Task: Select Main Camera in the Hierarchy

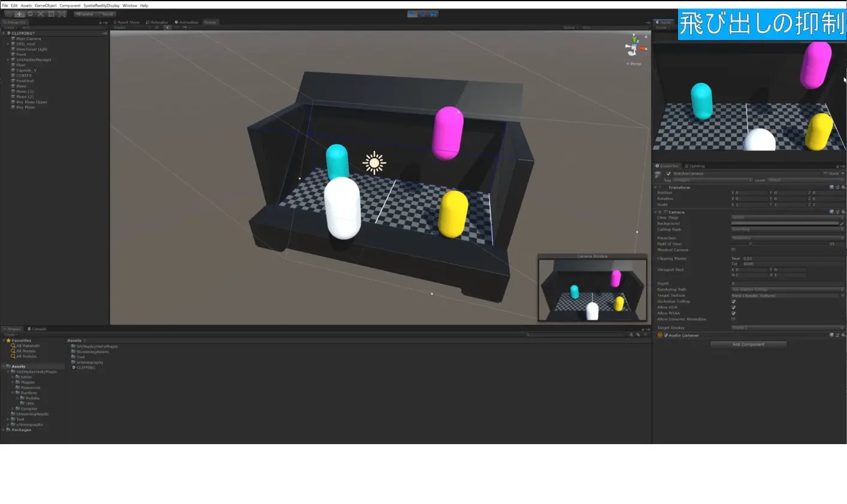Action: pyautogui.click(x=27, y=38)
